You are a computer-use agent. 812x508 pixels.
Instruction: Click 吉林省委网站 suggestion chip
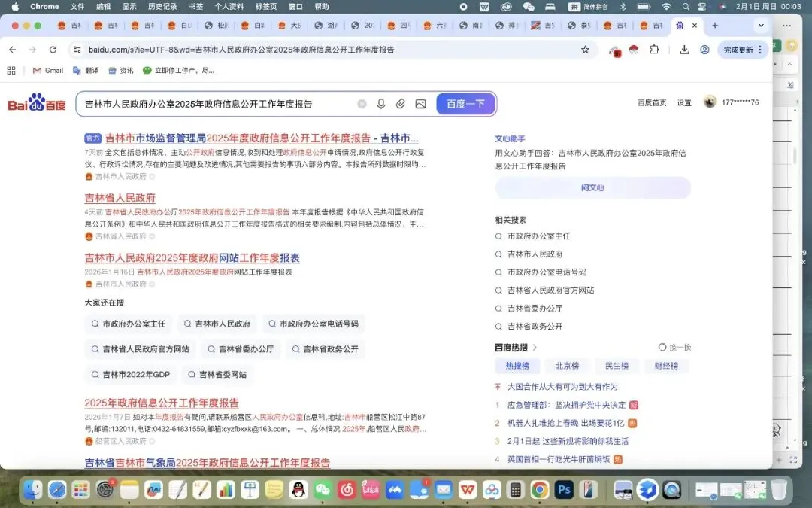(x=217, y=374)
